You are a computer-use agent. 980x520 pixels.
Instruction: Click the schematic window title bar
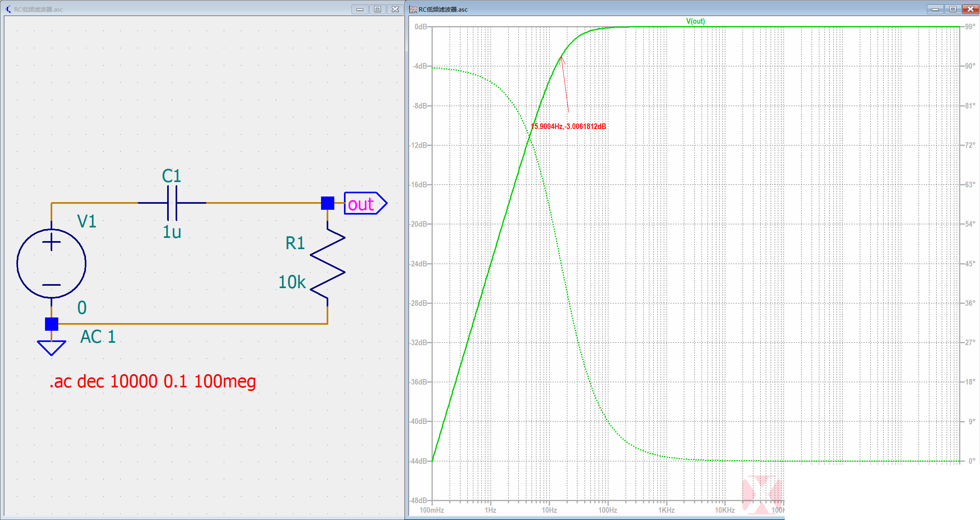click(x=203, y=9)
